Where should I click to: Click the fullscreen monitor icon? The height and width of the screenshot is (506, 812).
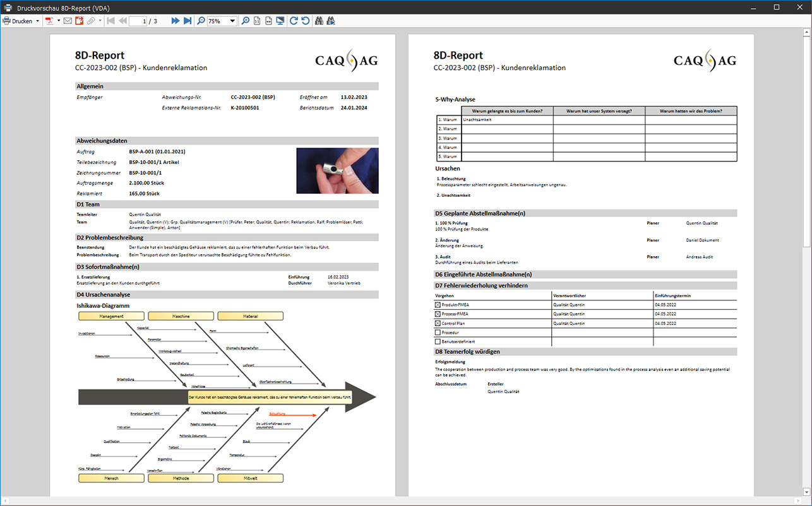click(x=280, y=21)
